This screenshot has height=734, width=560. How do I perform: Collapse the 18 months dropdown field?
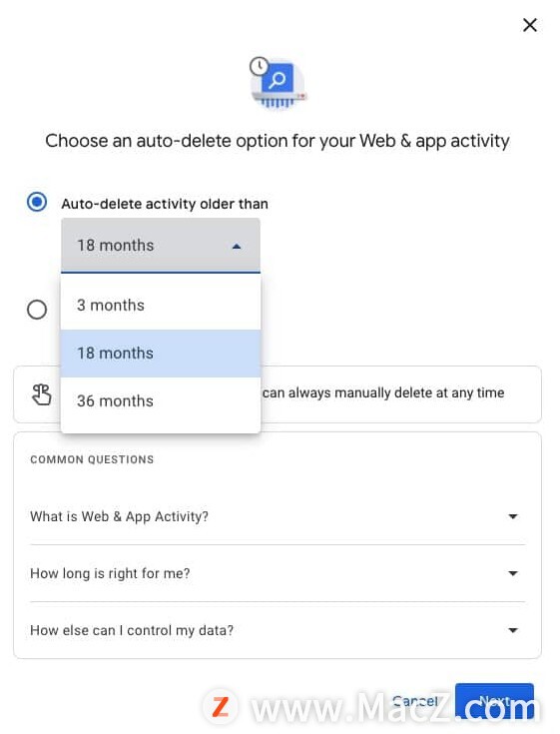(x=161, y=246)
